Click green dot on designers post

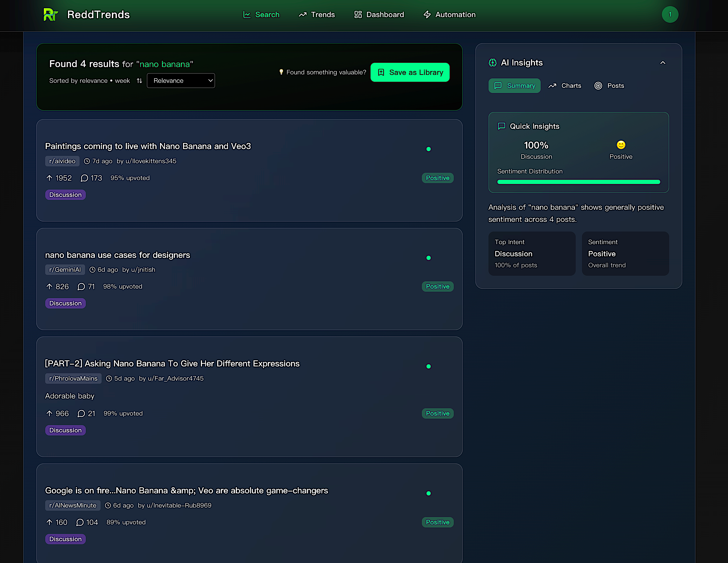click(428, 258)
